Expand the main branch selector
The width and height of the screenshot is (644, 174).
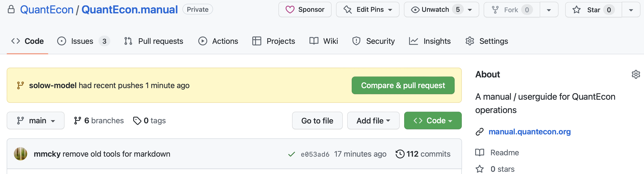coord(36,121)
